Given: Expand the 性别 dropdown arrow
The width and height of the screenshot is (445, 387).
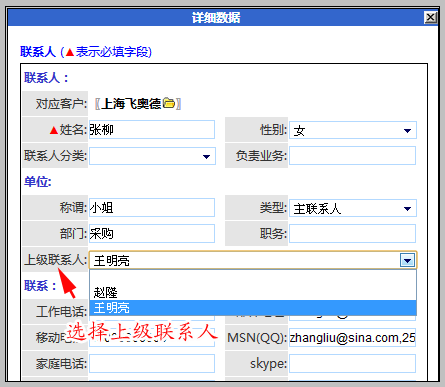Looking at the screenshot, I should 407,131.
